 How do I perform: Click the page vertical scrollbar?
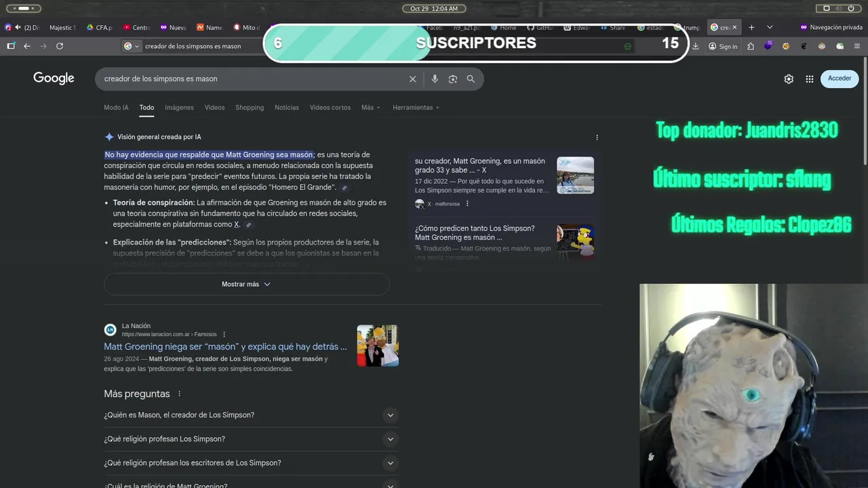coord(865,112)
